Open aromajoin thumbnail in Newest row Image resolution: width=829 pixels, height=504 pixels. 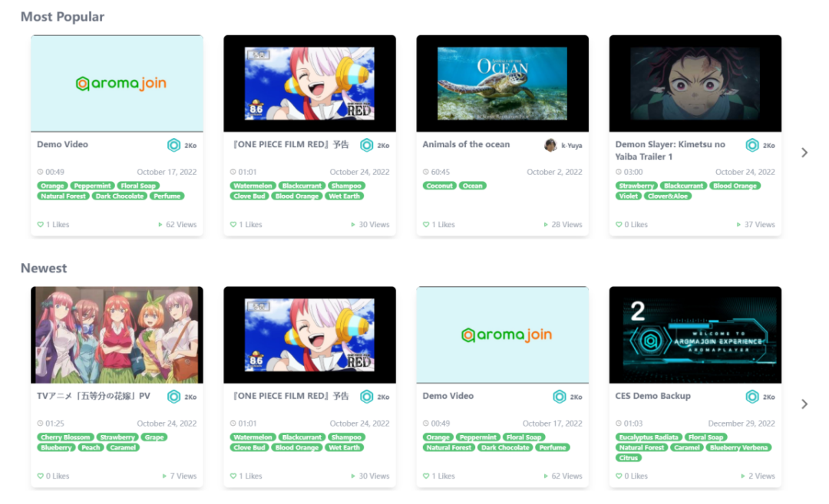pyautogui.click(x=502, y=335)
